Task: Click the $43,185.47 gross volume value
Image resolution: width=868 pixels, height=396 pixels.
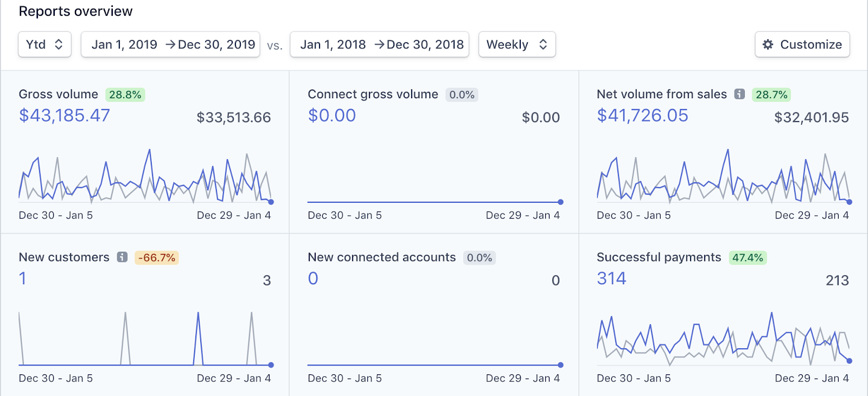Action: click(65, 116)
